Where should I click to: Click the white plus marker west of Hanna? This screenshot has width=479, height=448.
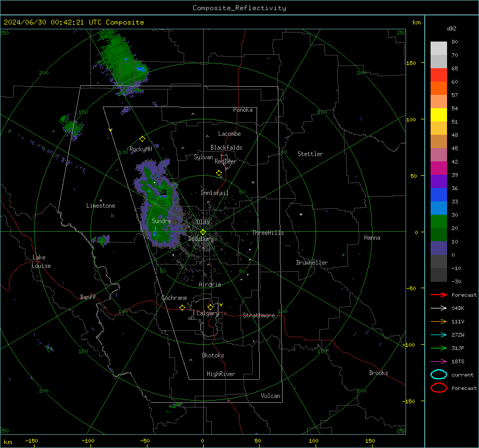point(301,214)
